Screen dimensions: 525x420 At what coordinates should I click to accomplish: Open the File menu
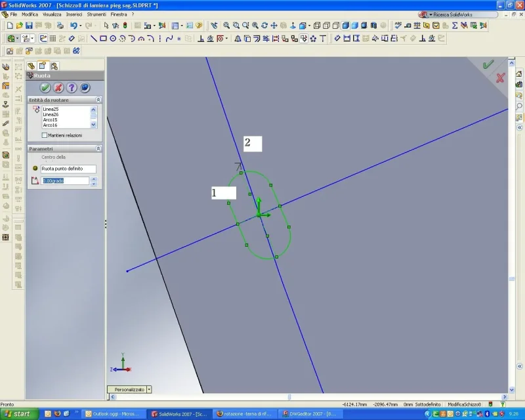(13, 14)
